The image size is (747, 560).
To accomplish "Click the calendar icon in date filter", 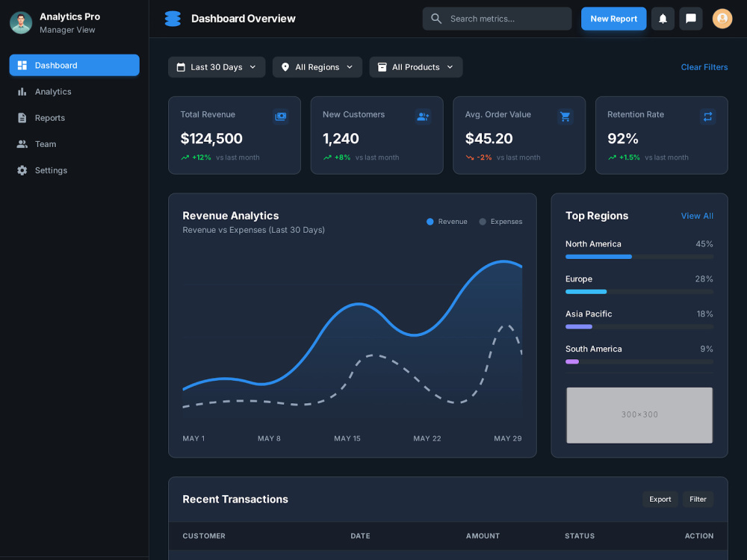I will [x=181, y=67].
